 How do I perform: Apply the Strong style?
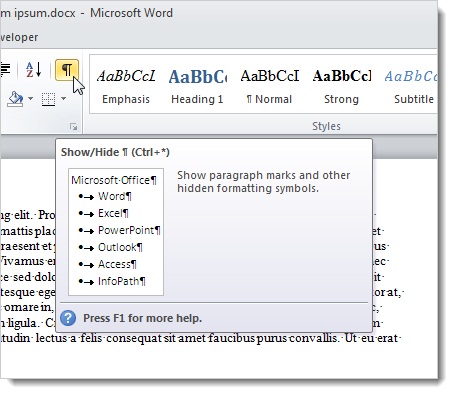342,86
